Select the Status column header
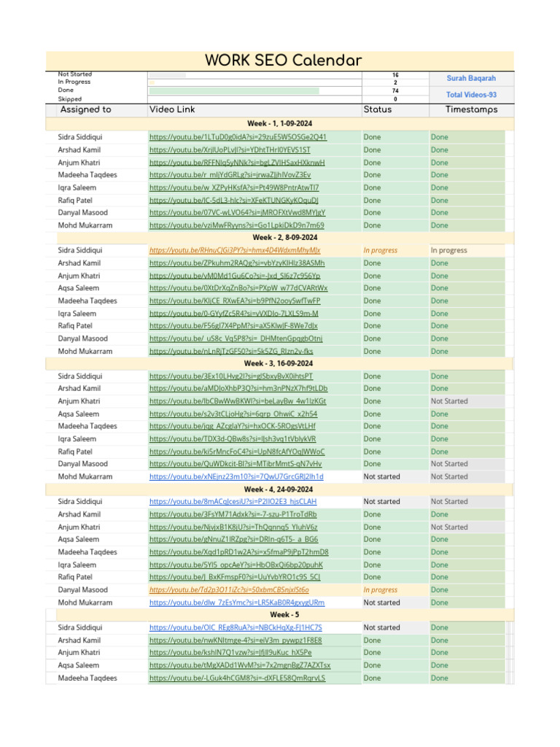Viewport: 560px width, 747px height. click(x=378, y=109)
